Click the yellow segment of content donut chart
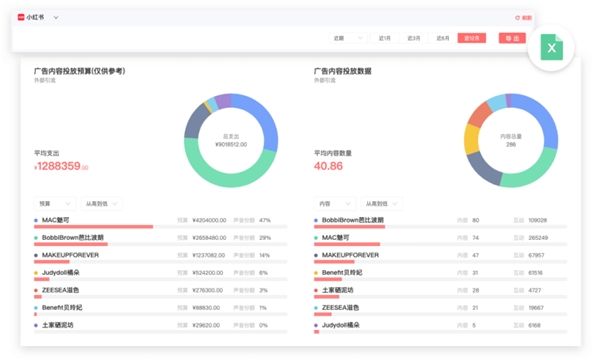This screenshot has width=600, height=360. coord(472,138)
